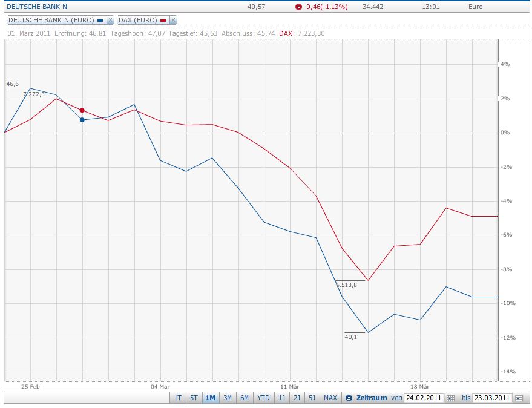Remove the DAX (EURO) series via its x icon
The height and width of the screenshot is (408, 532).
click(172, 19)
